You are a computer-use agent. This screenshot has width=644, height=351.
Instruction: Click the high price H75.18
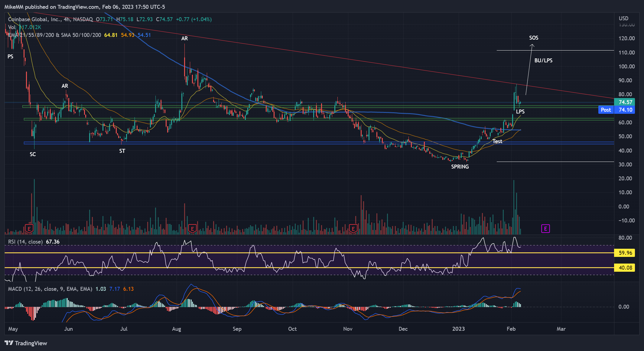[125, 19]
